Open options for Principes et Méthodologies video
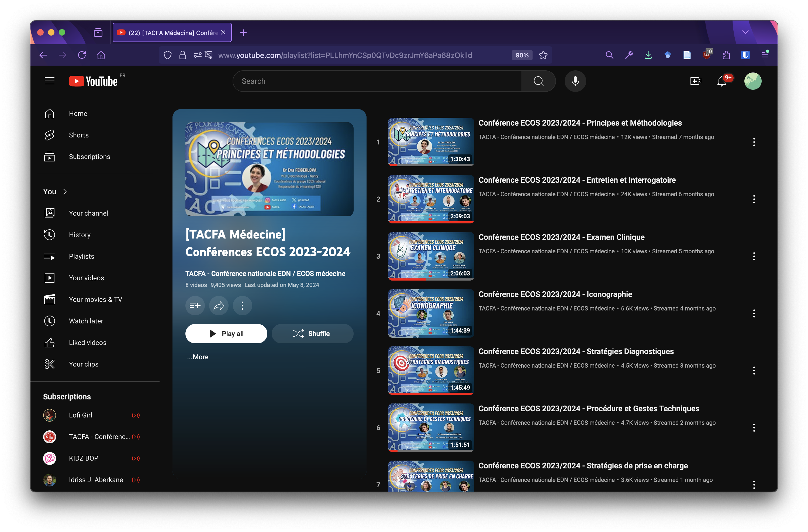The image size is (808, 532). [x=754, y=142]
